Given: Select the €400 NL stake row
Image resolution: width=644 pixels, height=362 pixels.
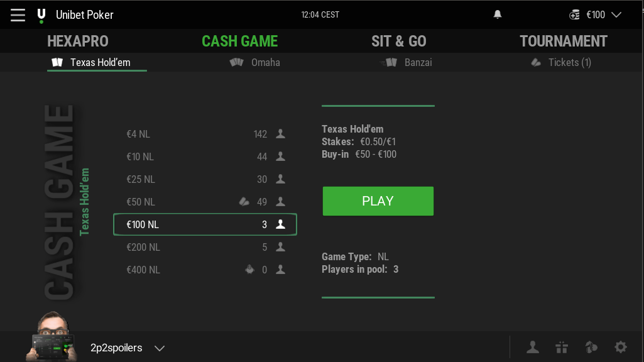Looking at the screenshot, I should coord(205,270).
